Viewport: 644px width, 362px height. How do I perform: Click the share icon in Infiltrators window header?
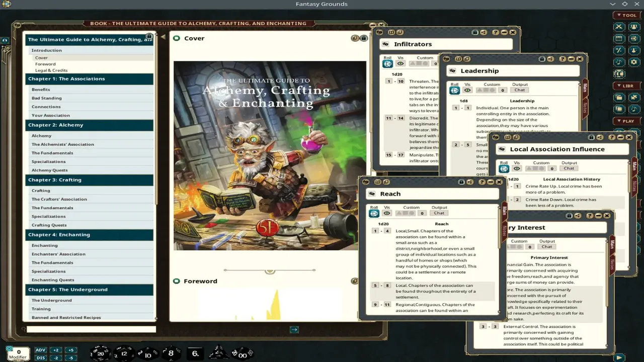pyautogui.click(x=483, y=32)
